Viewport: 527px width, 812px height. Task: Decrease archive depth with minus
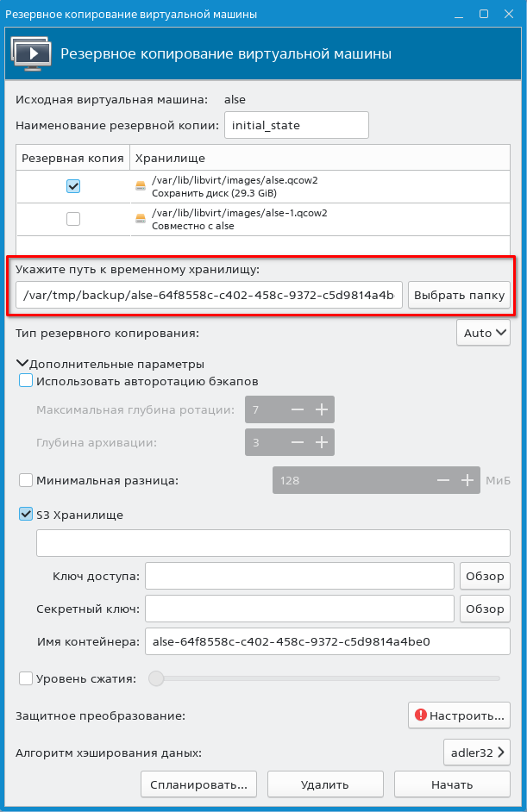click(x=298, y=442)
